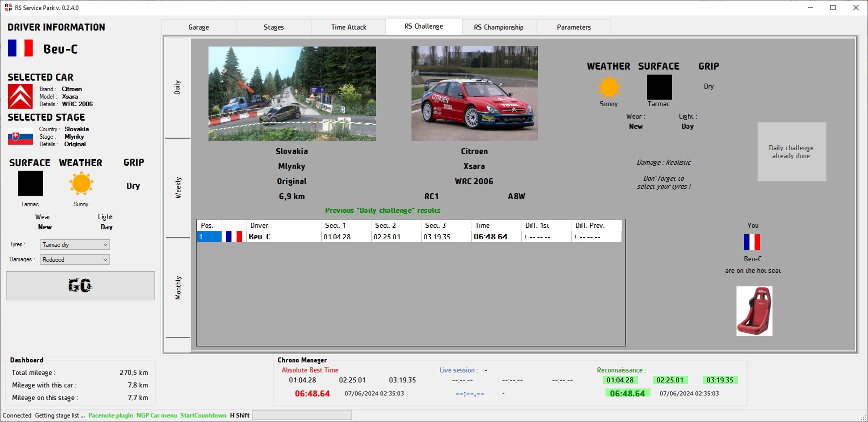Click the Driver column header
Image resolution: width=868 pixels, height=422 pixels.
pos(284,225)
